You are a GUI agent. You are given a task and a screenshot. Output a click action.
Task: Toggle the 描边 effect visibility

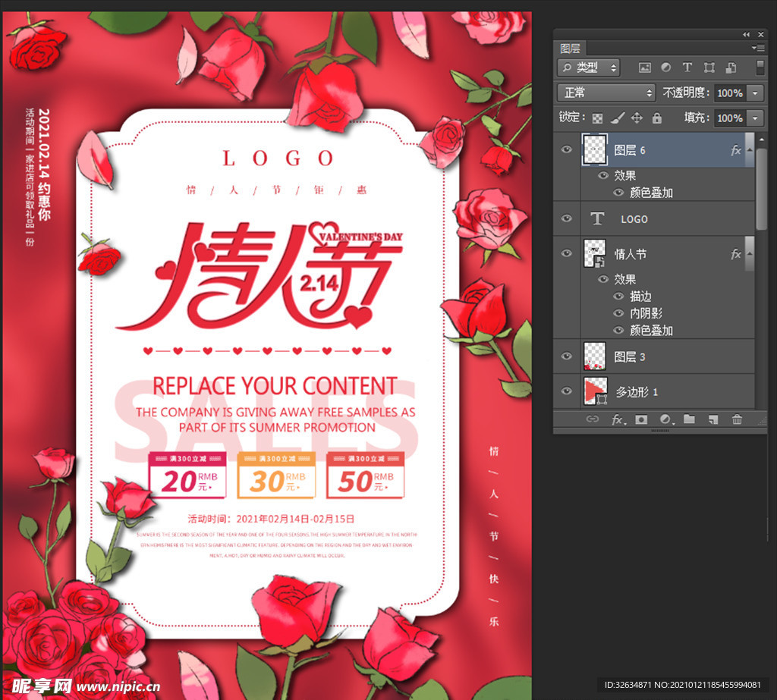click(x=618, y=297)
